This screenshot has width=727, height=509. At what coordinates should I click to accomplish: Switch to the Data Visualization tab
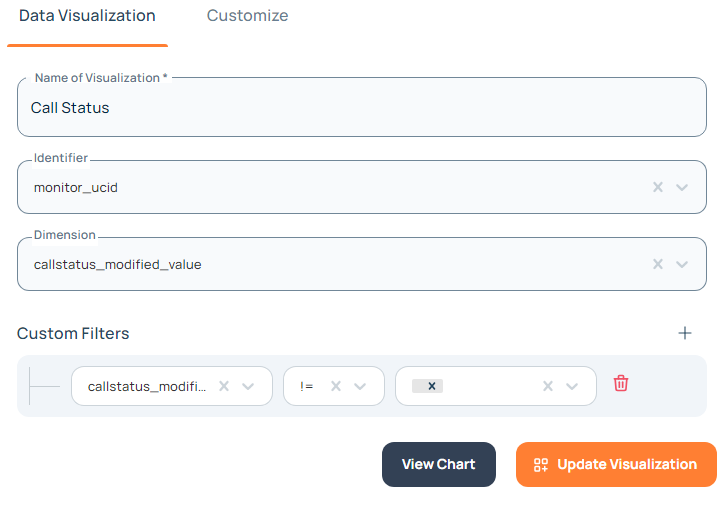[87, 16]
